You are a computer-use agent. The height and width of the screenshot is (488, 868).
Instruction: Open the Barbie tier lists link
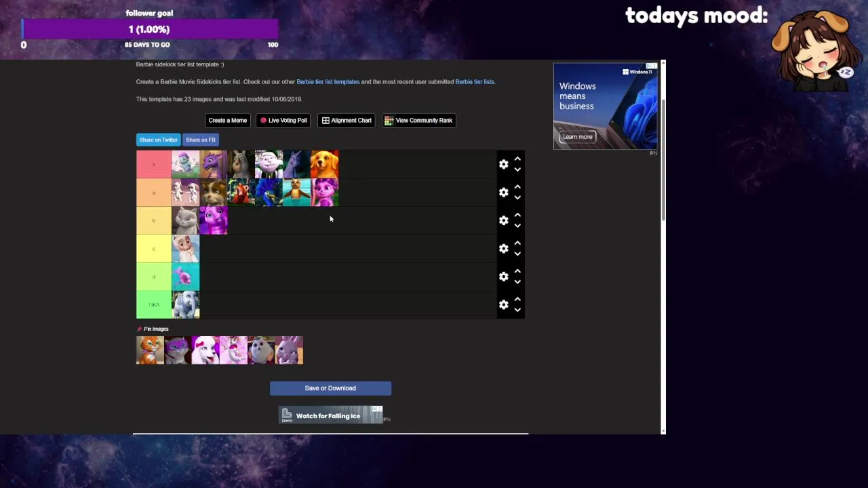coord(475,82)
